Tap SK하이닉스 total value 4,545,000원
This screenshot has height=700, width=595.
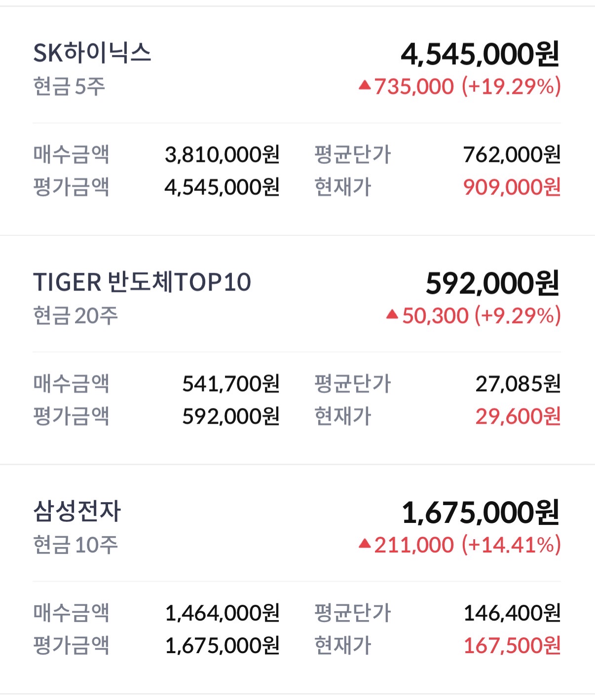coord(480,54)
